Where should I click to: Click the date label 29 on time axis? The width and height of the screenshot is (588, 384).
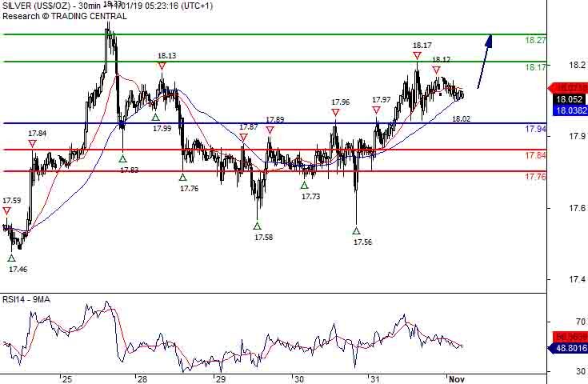coord(221,379)
